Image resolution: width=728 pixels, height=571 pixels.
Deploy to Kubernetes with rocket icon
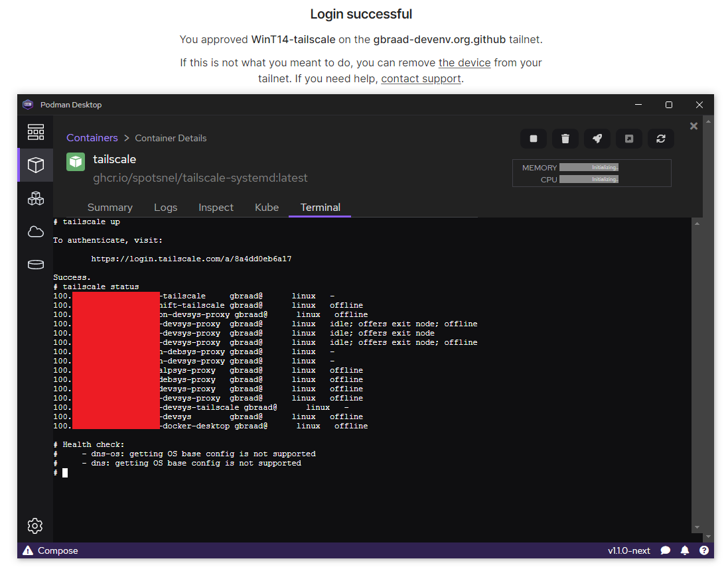point(597,138)
